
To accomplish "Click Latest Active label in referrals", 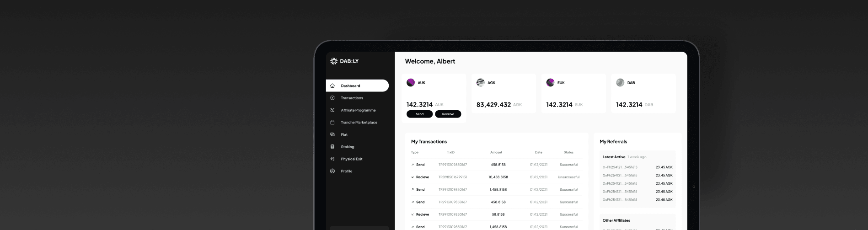I will pyautogui.click(x=614, y=157).
